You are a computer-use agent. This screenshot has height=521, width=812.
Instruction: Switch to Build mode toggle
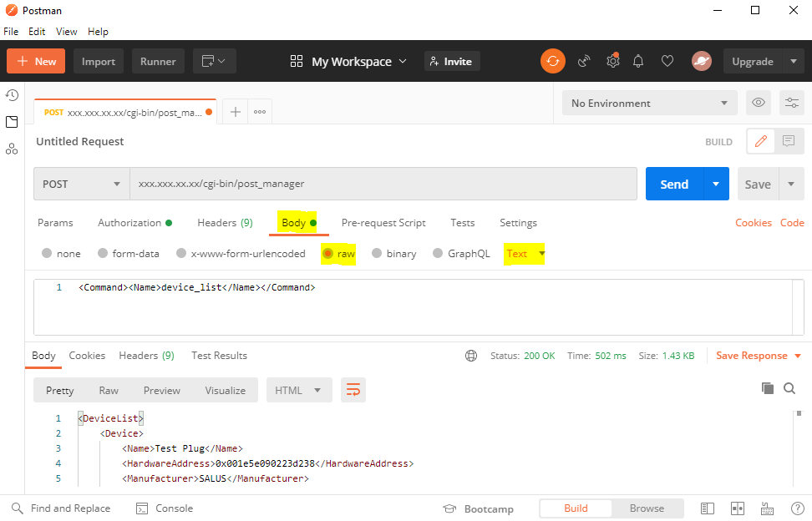click(x=576, y=508)
